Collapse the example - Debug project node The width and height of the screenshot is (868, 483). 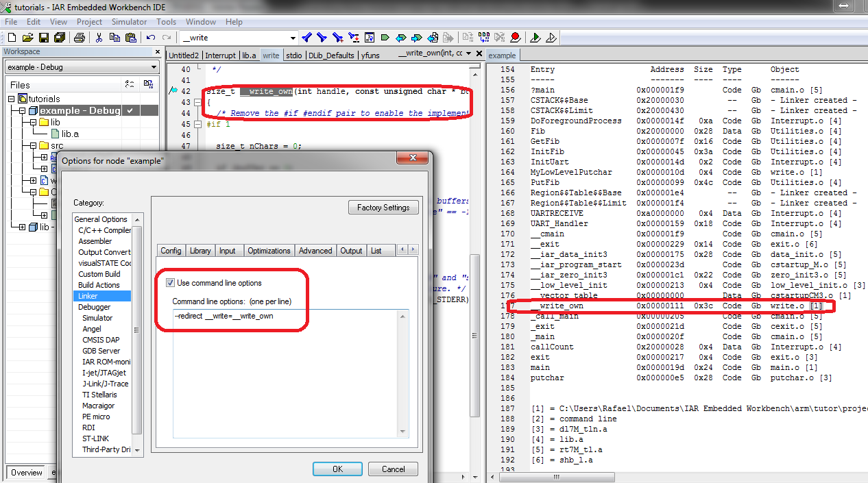pos(23,111)
